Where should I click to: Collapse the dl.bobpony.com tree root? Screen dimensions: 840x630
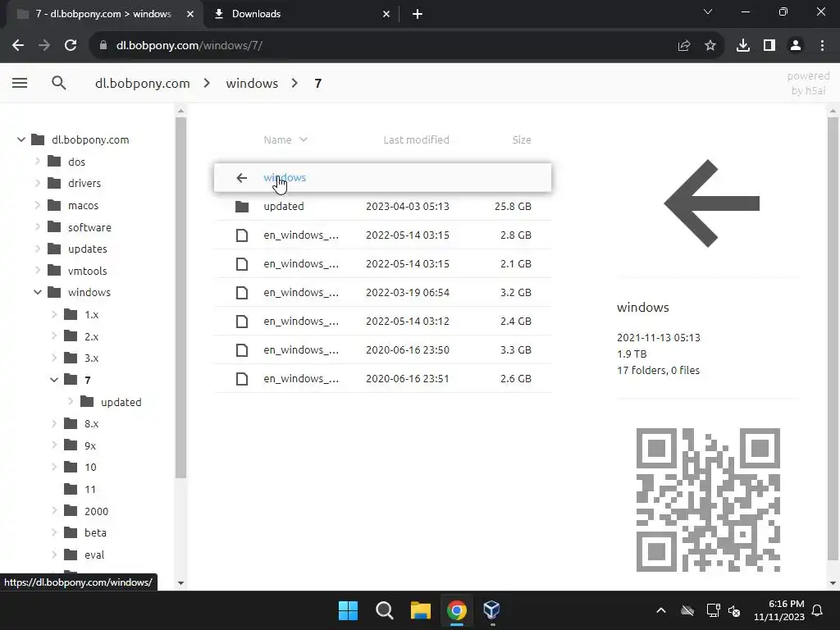click(21, 139)
